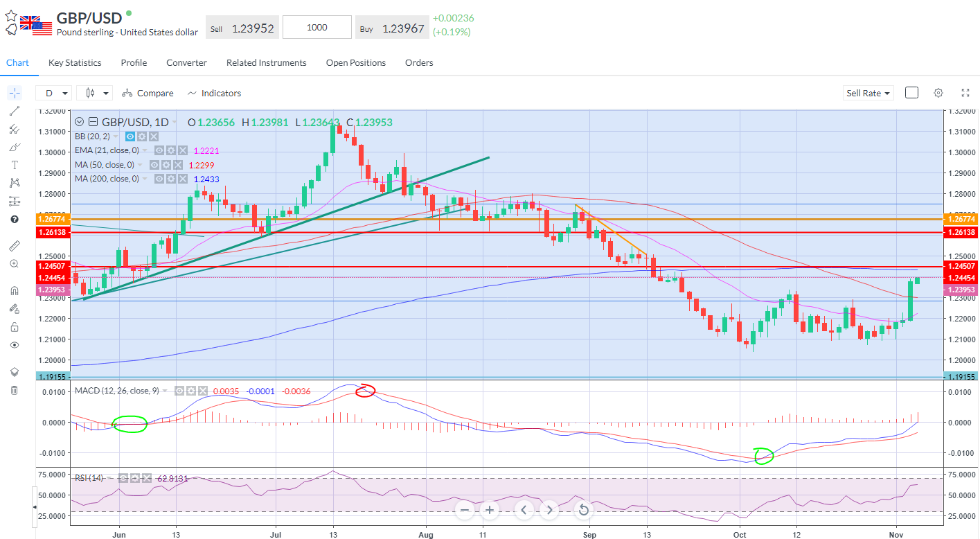Viewport: 980px width, 539px height.
Task: Select the crosshair cursor tool
Action: click(x=14, y=93)
